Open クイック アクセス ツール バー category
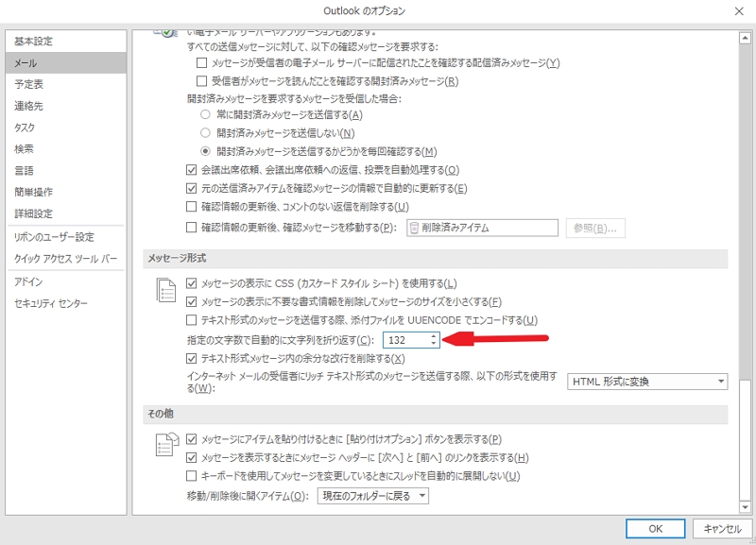 pyautogui.click(x=65, y=259)
